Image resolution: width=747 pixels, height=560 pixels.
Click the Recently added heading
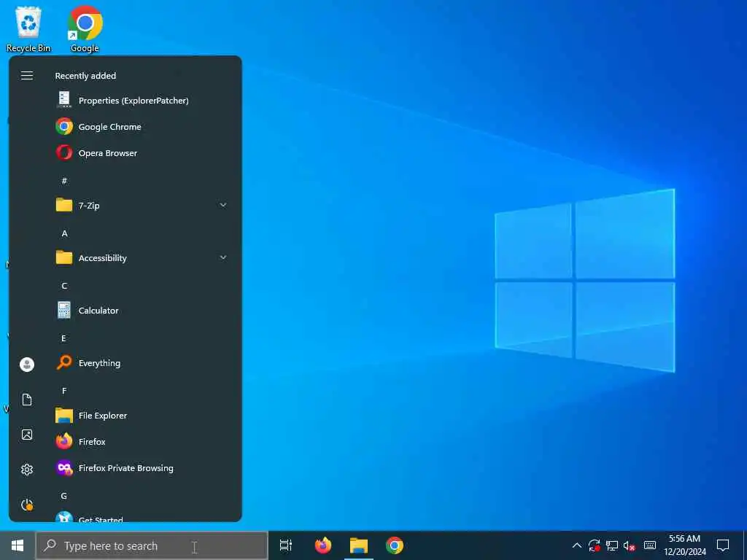pyautogui.click(x=86, y=76)
